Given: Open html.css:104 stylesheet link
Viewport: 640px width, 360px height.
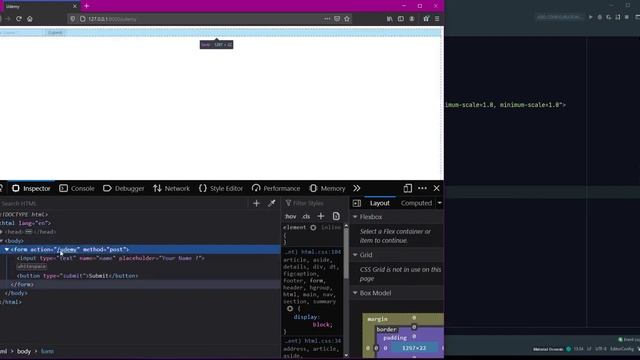Looking at the screenshot, I should 321,252.
